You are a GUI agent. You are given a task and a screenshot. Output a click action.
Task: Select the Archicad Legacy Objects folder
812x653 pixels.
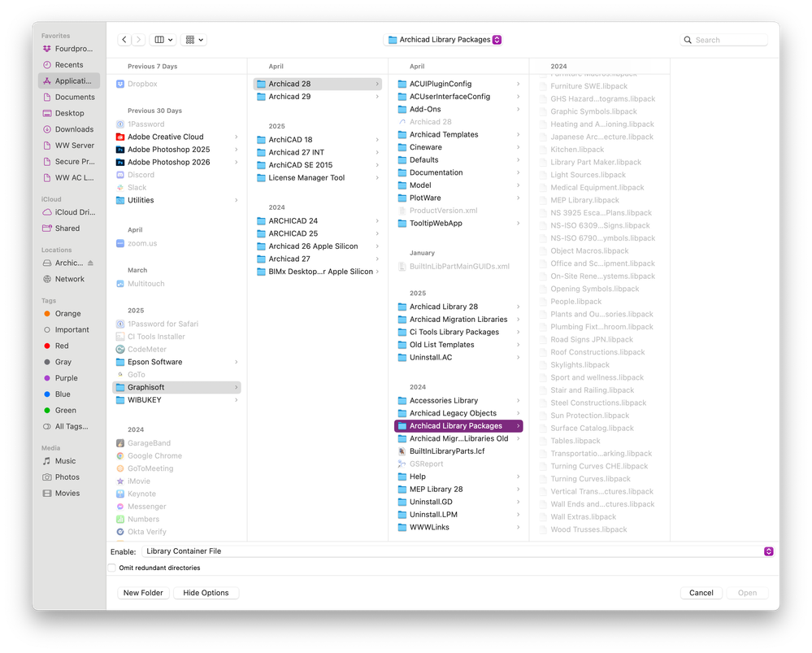[x=458, y=413]
